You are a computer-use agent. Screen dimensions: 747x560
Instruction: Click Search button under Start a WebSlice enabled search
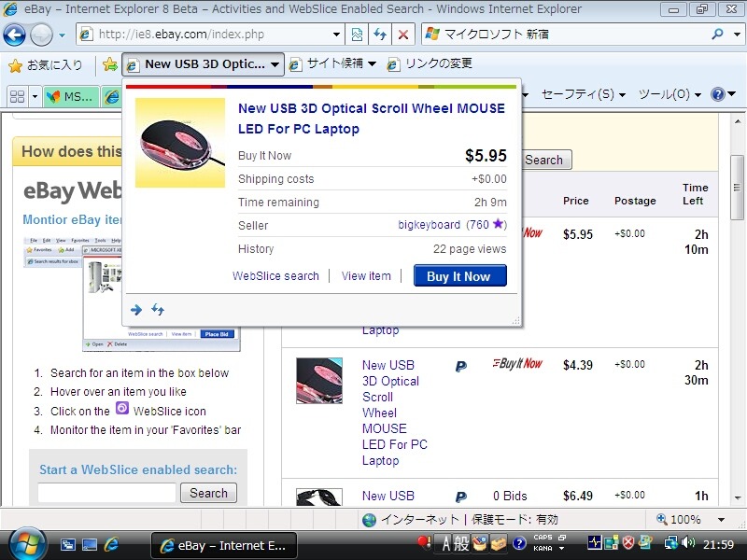208,493
